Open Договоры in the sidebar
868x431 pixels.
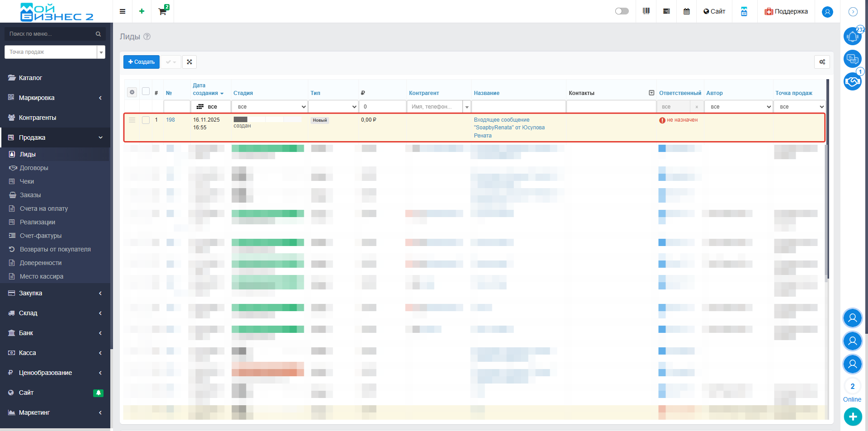[34, 168]
